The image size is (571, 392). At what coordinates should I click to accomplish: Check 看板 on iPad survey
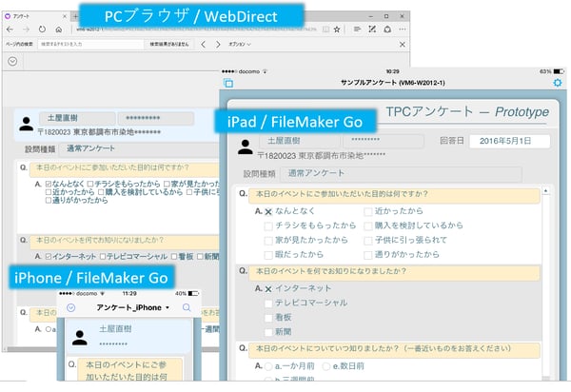[x=268, y=318]
